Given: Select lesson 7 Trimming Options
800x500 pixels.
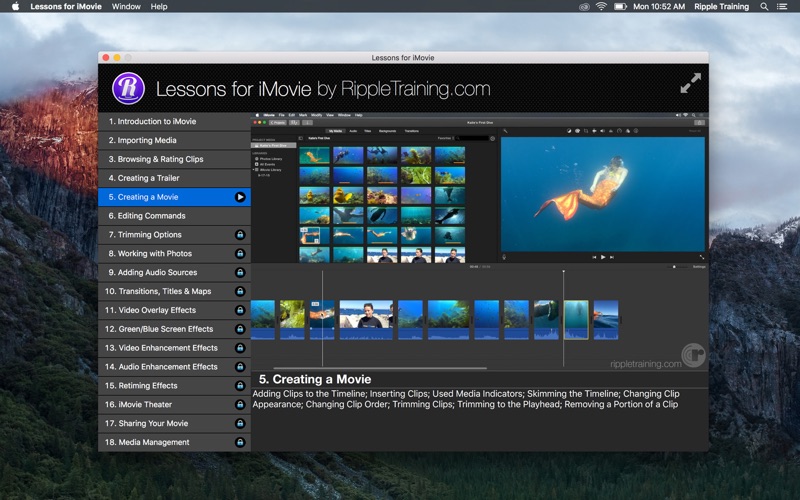Looking at the screenshot, I should (x=174, y=235).
